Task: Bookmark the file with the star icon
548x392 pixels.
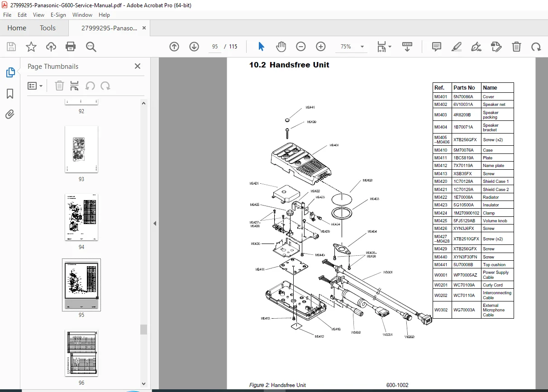Action: (31, 47)
